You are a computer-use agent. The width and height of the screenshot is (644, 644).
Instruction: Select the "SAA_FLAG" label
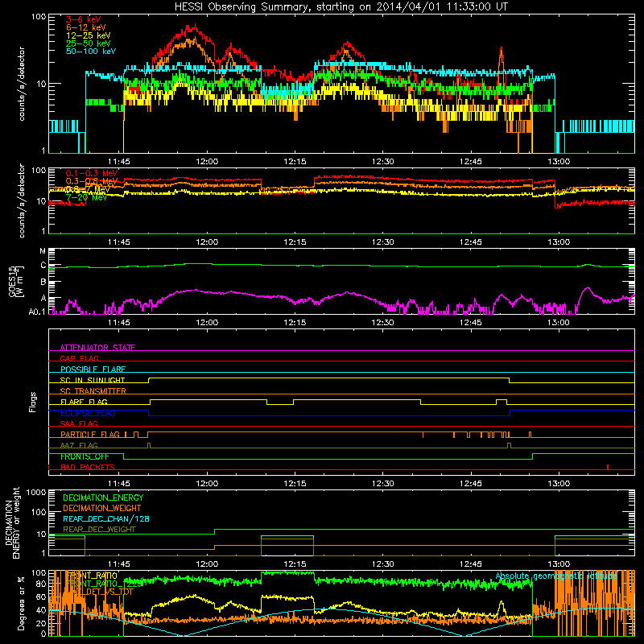coord(79,423)
